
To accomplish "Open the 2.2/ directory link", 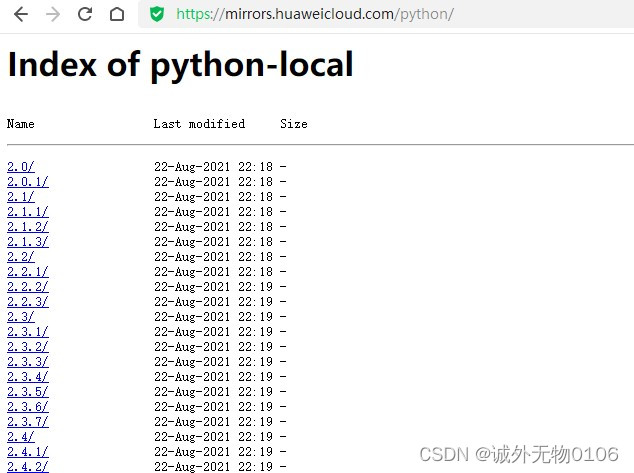I will coord(21,256).
